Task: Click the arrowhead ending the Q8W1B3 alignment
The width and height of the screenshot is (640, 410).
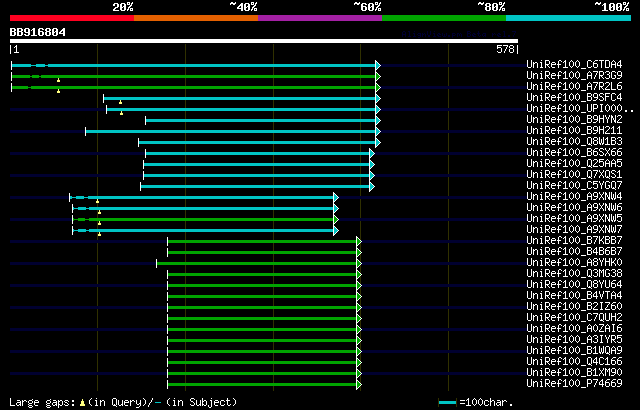Action: [x=378, y=142]
